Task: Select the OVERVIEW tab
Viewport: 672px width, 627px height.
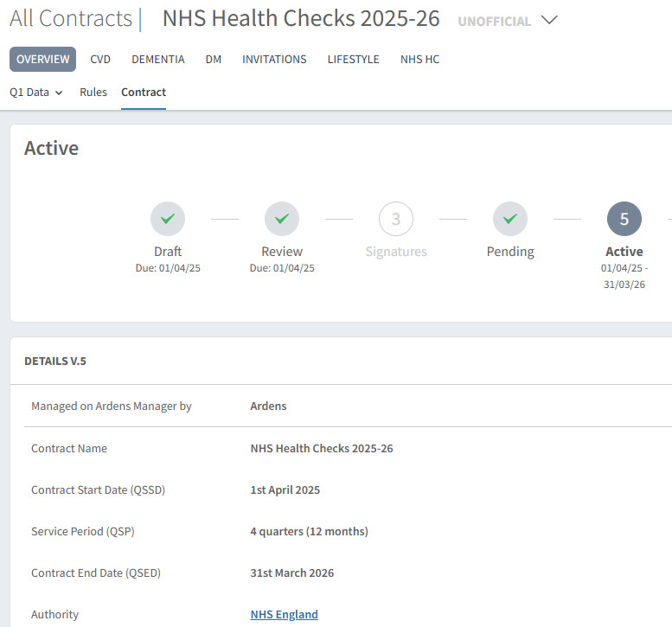Action: click(43, 59)
